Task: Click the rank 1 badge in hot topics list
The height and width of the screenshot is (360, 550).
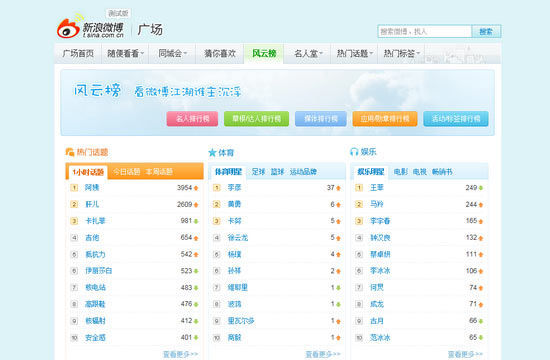Action: click(x=74, y=188)
